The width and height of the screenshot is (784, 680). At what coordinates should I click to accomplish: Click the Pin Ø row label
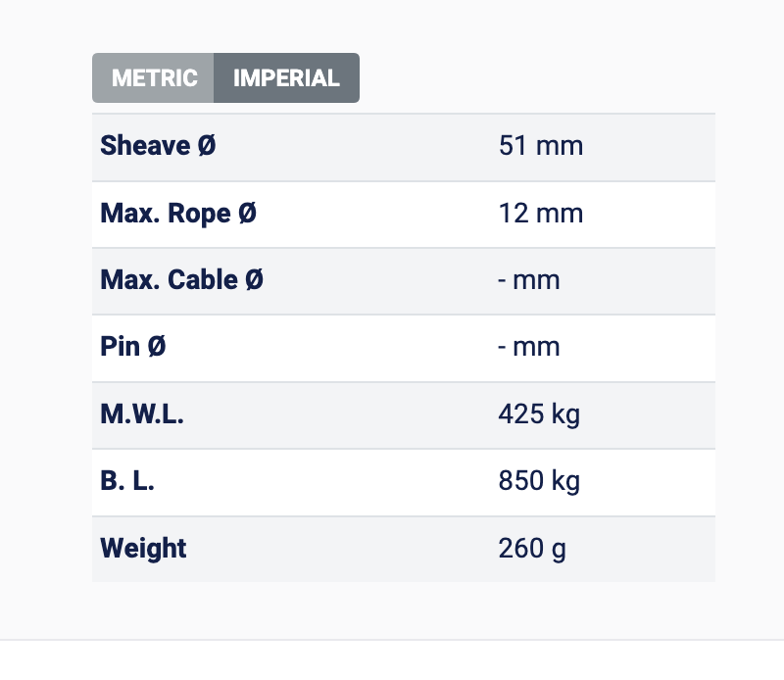coord(132,347)
